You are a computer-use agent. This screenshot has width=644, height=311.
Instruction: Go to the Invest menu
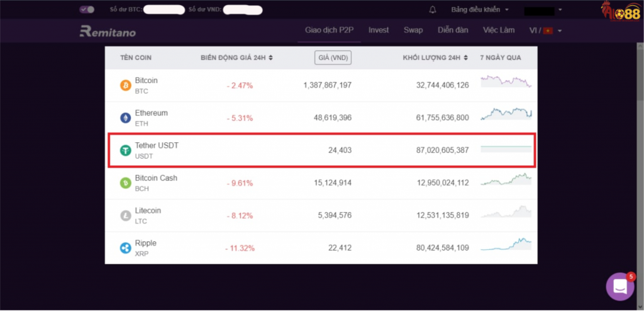378,30
